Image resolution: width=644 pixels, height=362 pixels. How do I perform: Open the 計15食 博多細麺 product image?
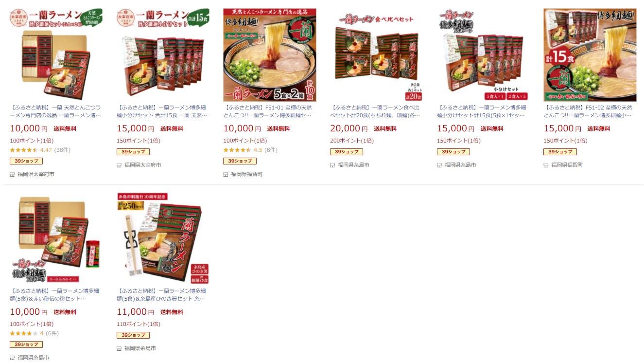coord(590,55)
